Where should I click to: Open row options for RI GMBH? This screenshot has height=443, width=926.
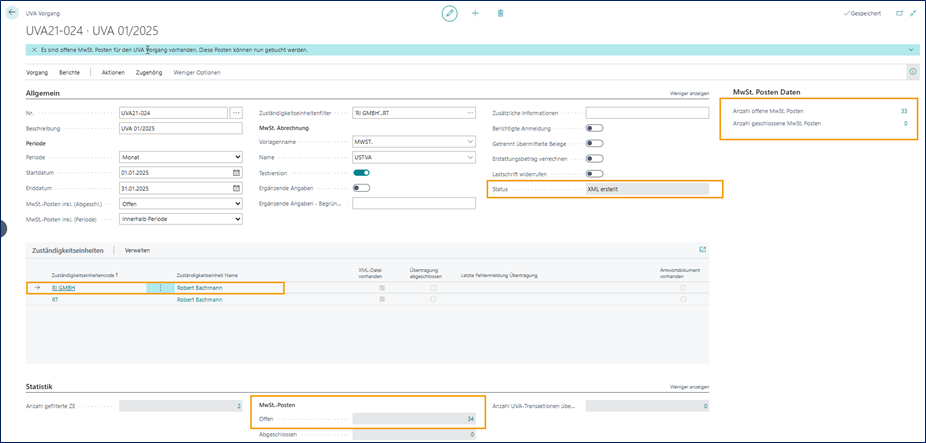coord(160,287)
